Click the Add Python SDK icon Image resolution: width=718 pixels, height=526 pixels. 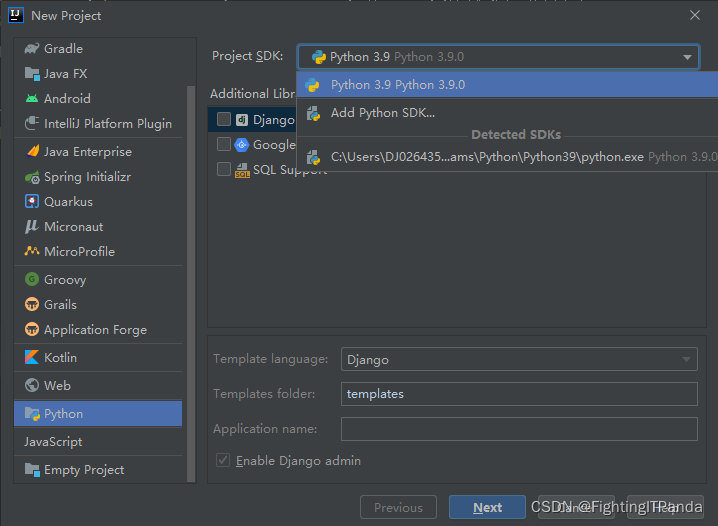314,113
